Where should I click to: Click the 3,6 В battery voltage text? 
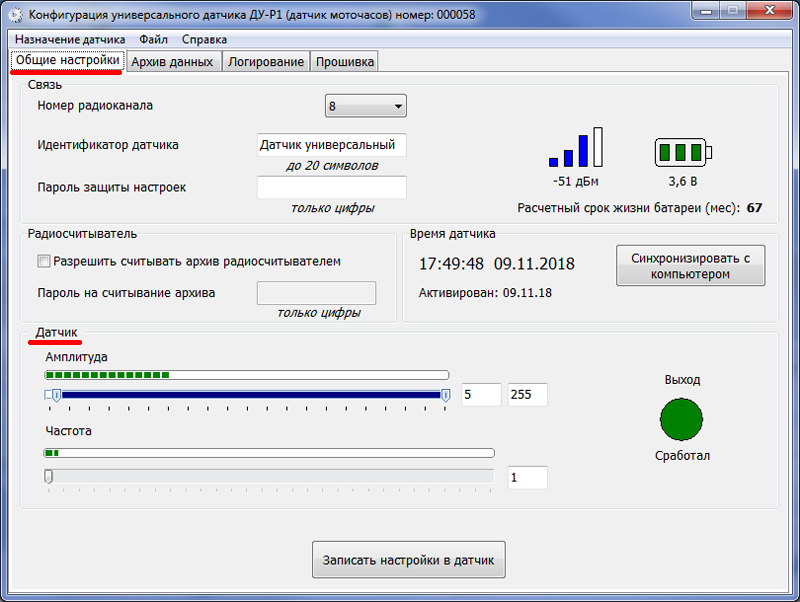click(683, 182)
